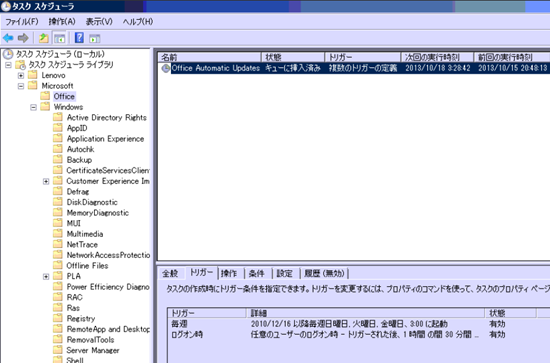Click the MUI folder icon
The image size is (550, 363).
58,223
